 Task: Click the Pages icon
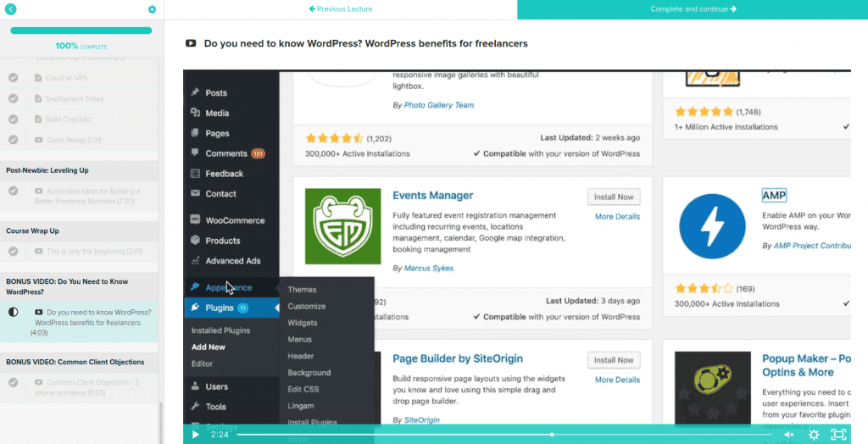(x=195, y=133)
